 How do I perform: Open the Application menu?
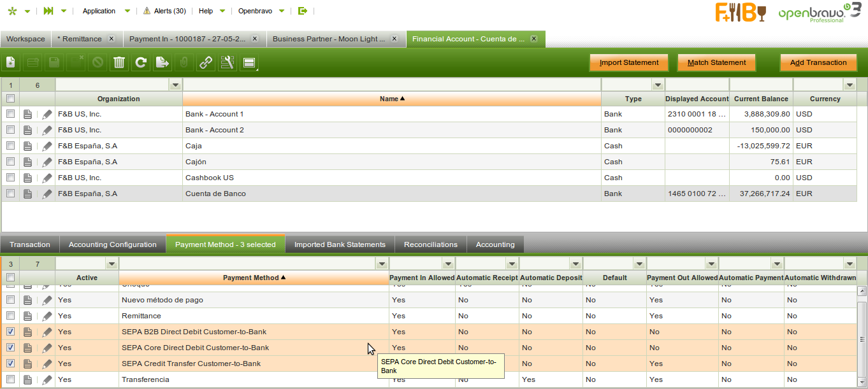click(99, 11)
